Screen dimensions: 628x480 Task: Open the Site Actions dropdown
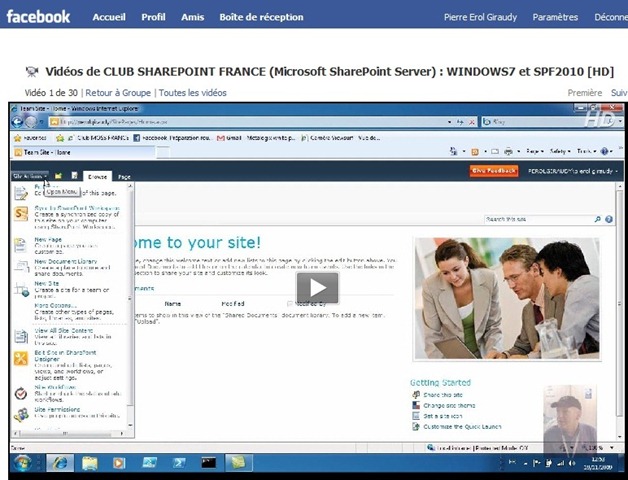click(30, 176)
